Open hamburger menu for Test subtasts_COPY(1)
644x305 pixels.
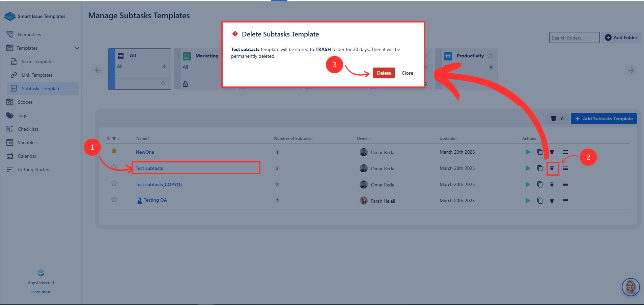click(x=565, y=184)
